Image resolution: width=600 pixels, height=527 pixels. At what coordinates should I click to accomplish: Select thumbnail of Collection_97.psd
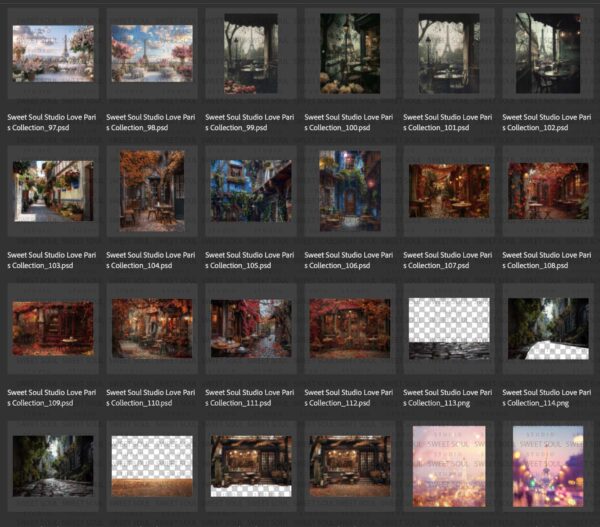53,54
